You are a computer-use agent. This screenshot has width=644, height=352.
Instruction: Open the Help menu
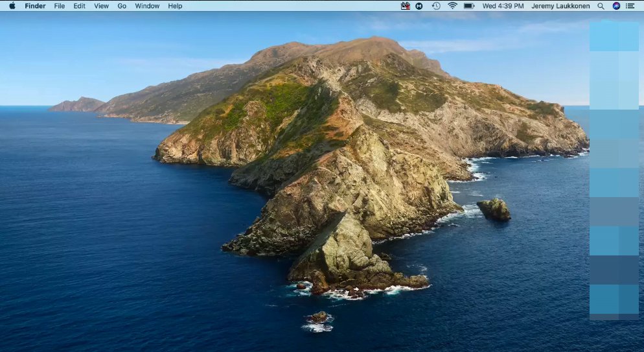pyautogui.click(x=175, y=6)
